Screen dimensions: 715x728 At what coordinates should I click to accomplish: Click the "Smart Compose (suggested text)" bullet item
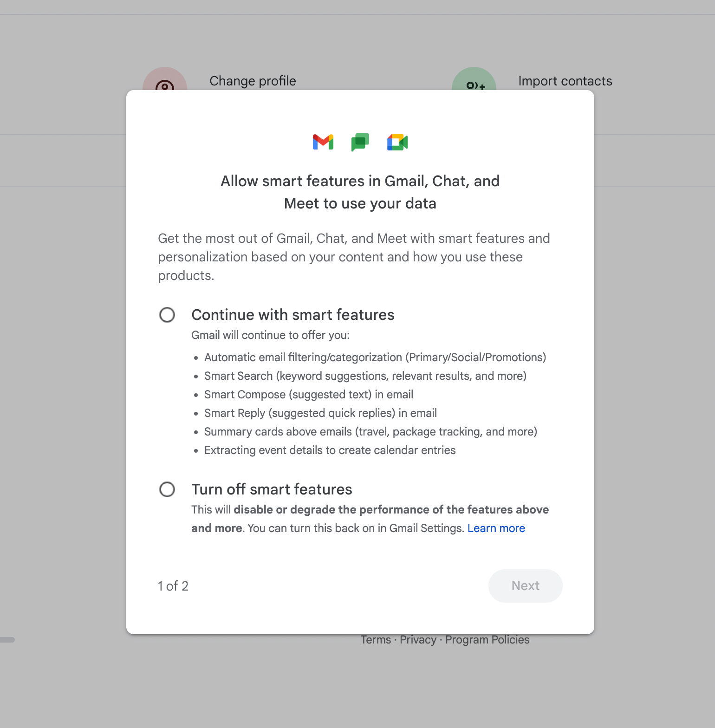[x=309, y=395]
